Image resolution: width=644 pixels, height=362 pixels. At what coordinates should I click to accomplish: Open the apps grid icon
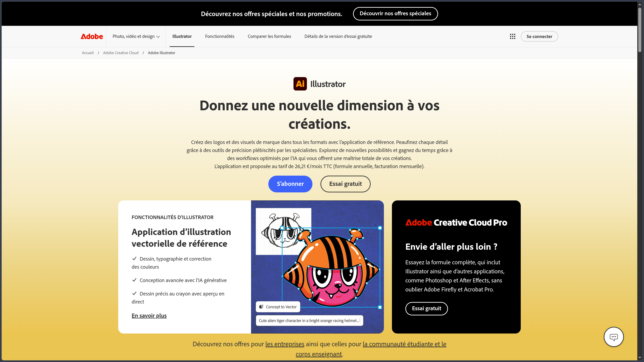(x=513, y=37)
